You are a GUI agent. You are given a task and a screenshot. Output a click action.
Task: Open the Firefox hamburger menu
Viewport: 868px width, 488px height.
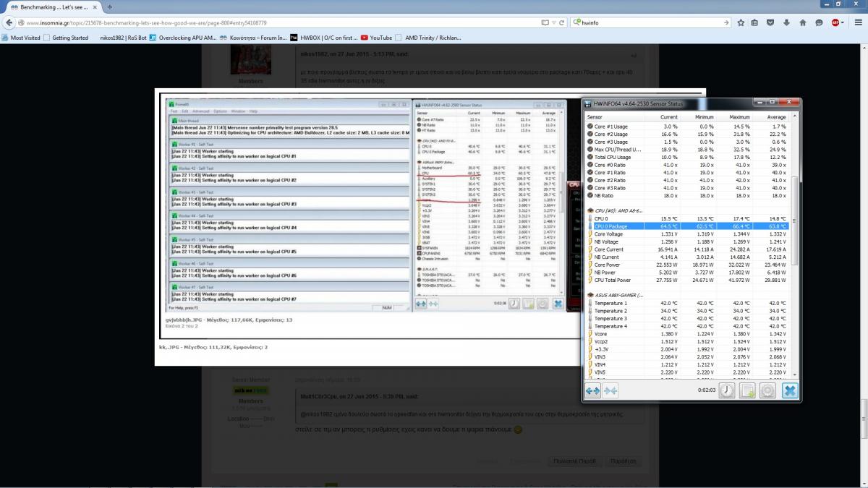coord(857,22)
